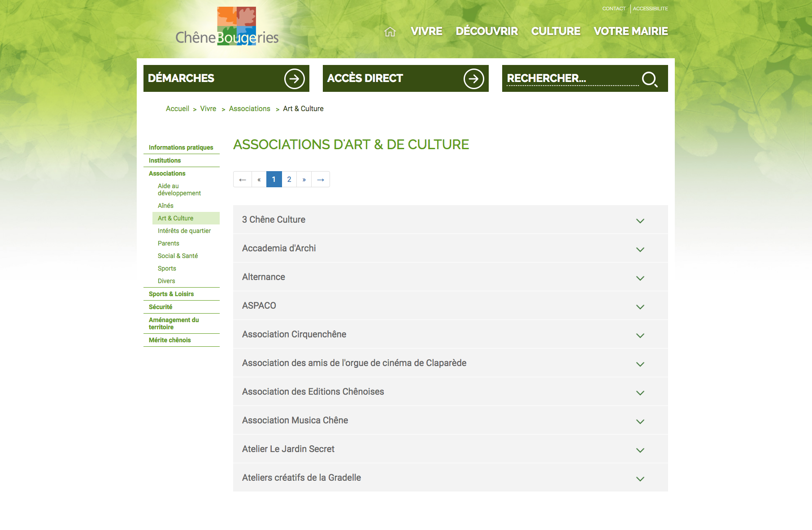Screen dimensions: 812x530
Task: Click the home icon in top navigation
Action: click(x=390, y=32)
